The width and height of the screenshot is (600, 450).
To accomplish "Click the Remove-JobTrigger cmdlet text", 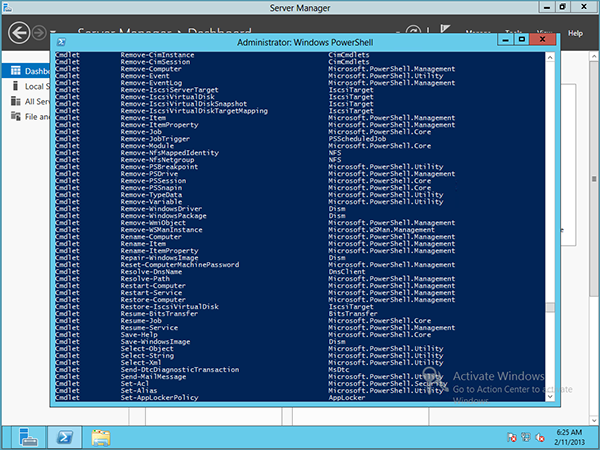I will (155, 139).
